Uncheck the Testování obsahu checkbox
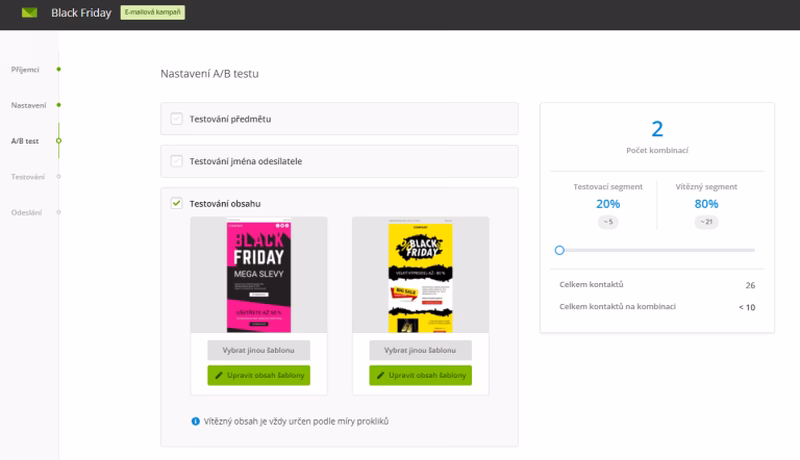This screenshot has height=460, width=800. coord(176,203)
